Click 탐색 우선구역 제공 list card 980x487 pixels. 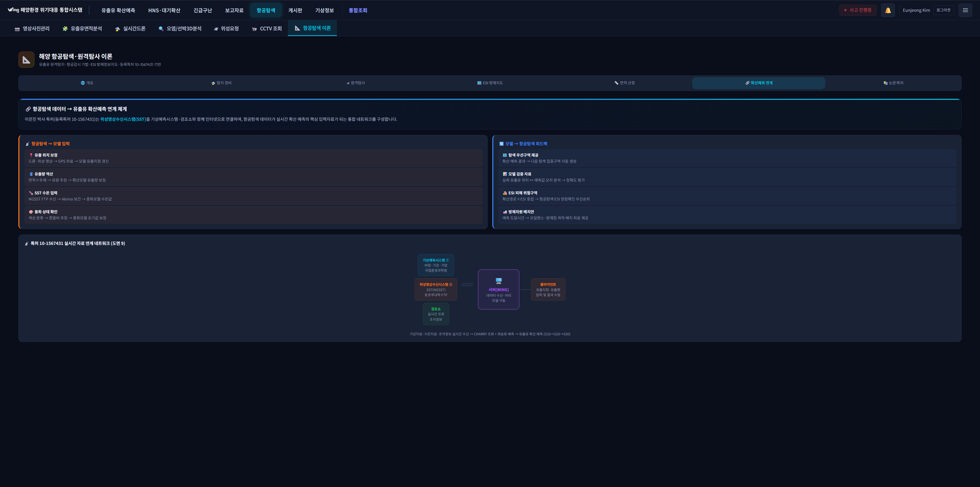(x=727, y=158)
